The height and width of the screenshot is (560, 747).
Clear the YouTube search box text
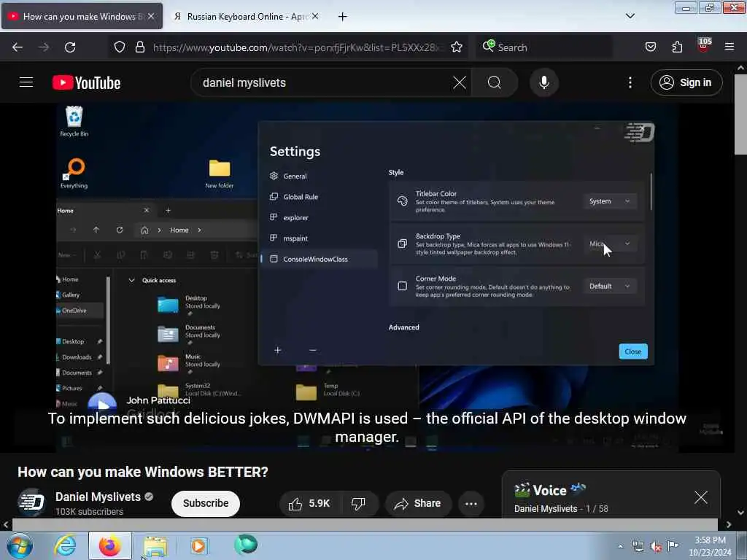pyautogui.click(x=460, y=82)
